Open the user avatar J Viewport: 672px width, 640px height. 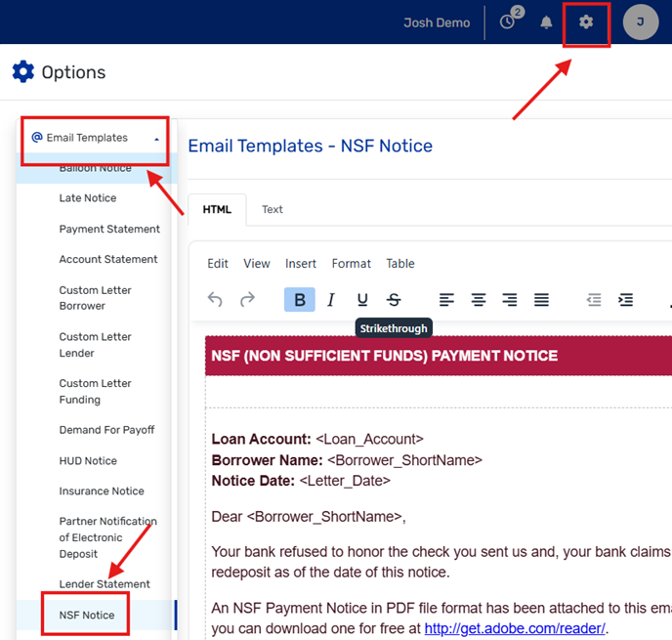(641, 21)
